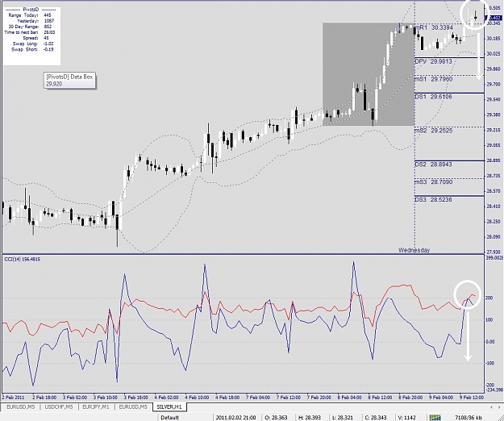Click the 'Swap Short: -0.19' line
504x421 pixels.
pyautogui.click(x=32, y=49)
